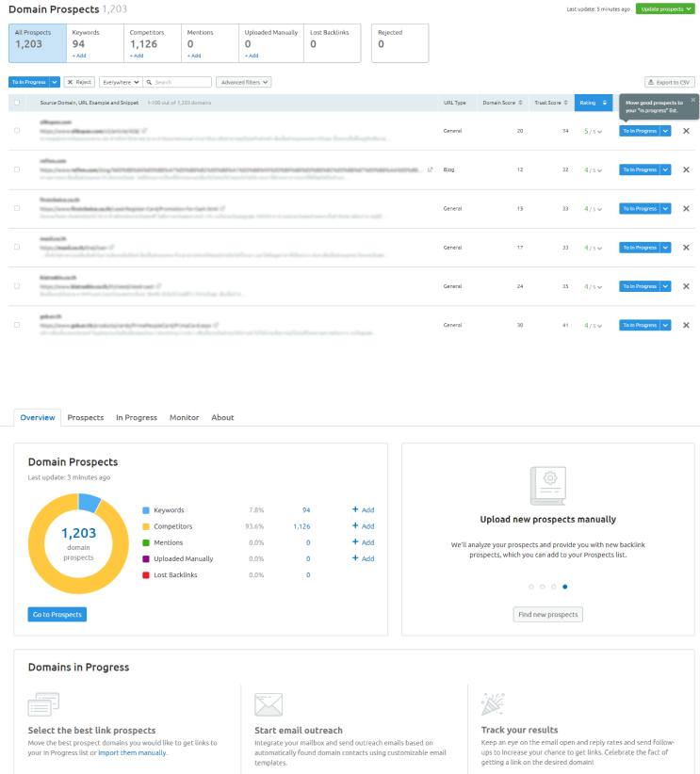This screenshot has height=774, width=700.
Task: Open the Monitor tab
Action: (184, 417)
